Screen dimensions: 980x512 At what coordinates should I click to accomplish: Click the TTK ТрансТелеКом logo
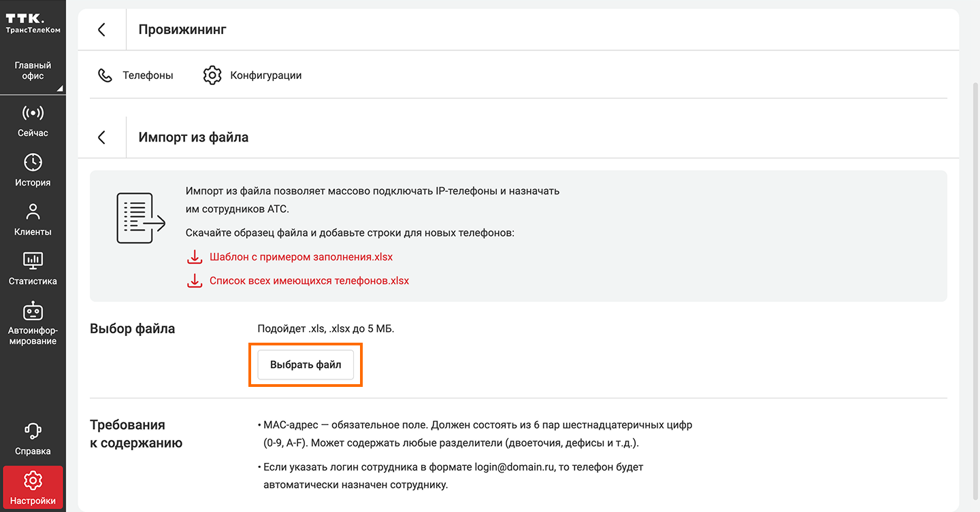(33, 23)
